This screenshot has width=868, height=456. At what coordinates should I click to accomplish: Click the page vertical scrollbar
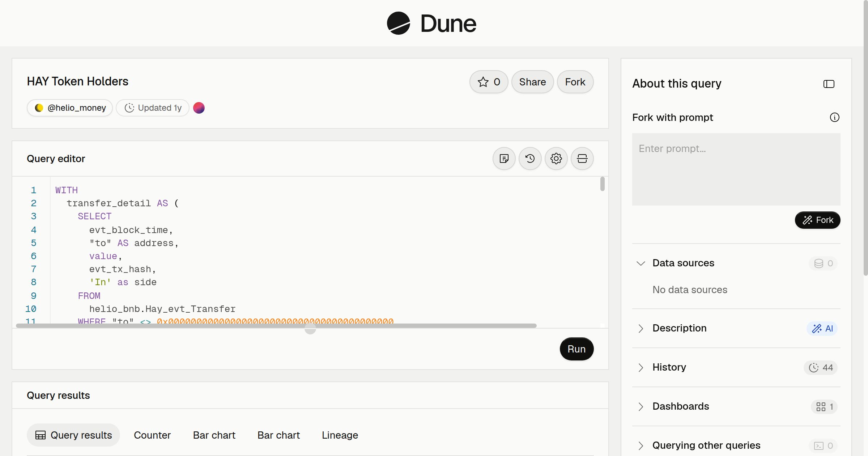tap(865, 138)
